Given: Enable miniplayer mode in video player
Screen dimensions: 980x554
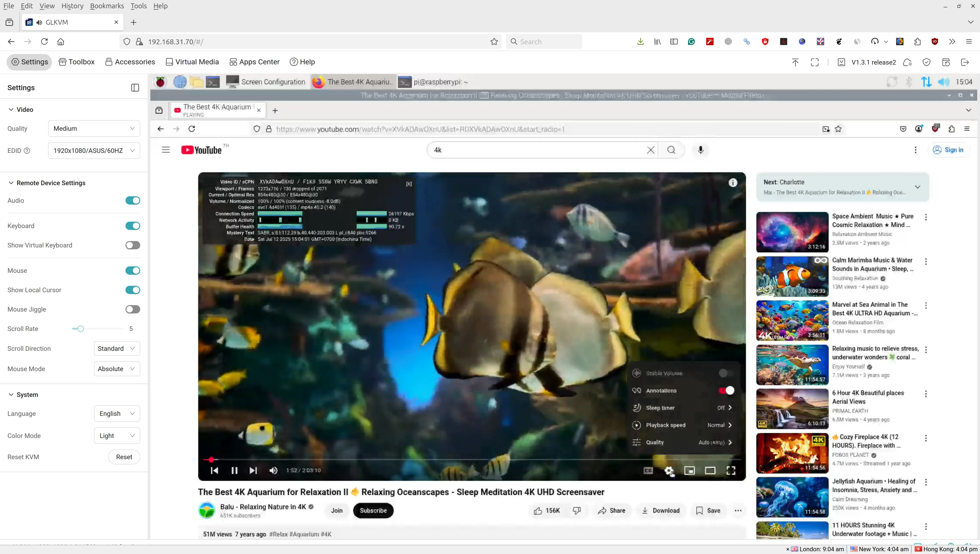Looking at the screenshot, I should pyautogui.click(x=689, y=471).
